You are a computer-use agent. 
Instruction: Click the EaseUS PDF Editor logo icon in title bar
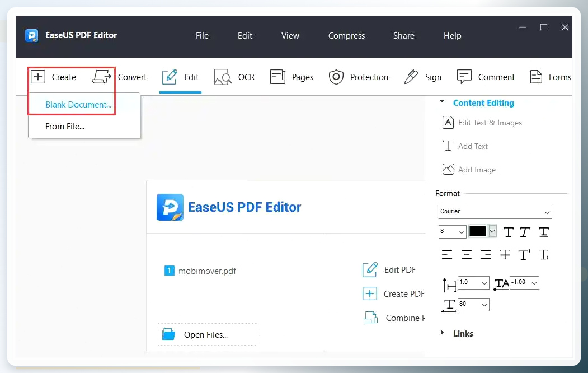click(32, 36)
